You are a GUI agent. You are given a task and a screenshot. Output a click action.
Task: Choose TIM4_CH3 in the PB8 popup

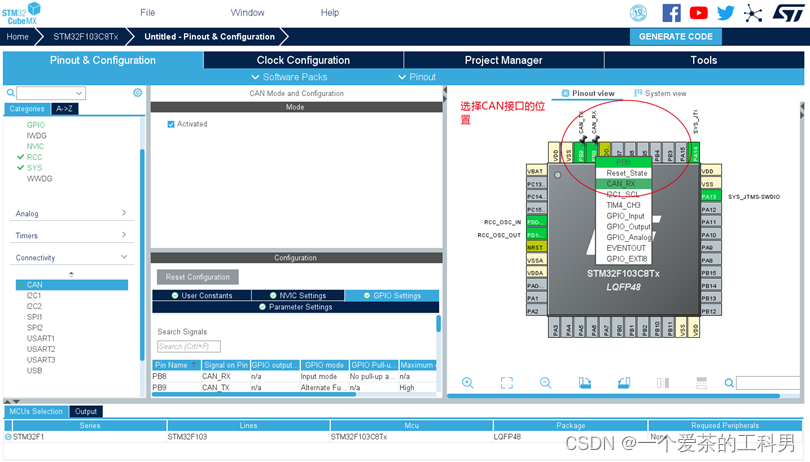(x=624, y=205)
